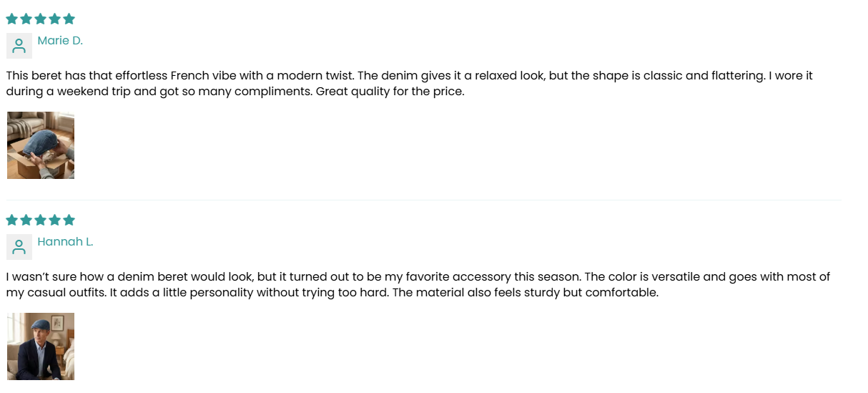Image resolution: width=868 pixels, height=393 pixels.
Task: Open the Hannah L. reviewer name link
Action: [65, 242]
